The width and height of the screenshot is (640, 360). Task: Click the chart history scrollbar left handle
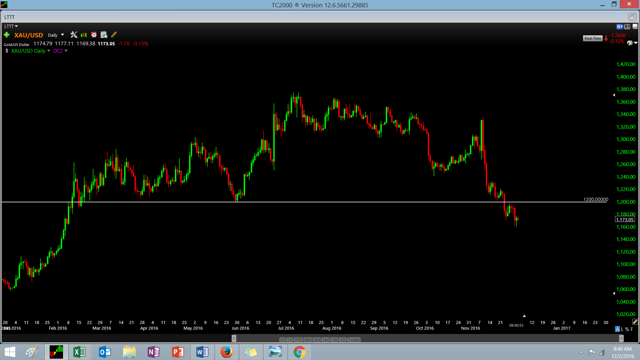point(234,338)
